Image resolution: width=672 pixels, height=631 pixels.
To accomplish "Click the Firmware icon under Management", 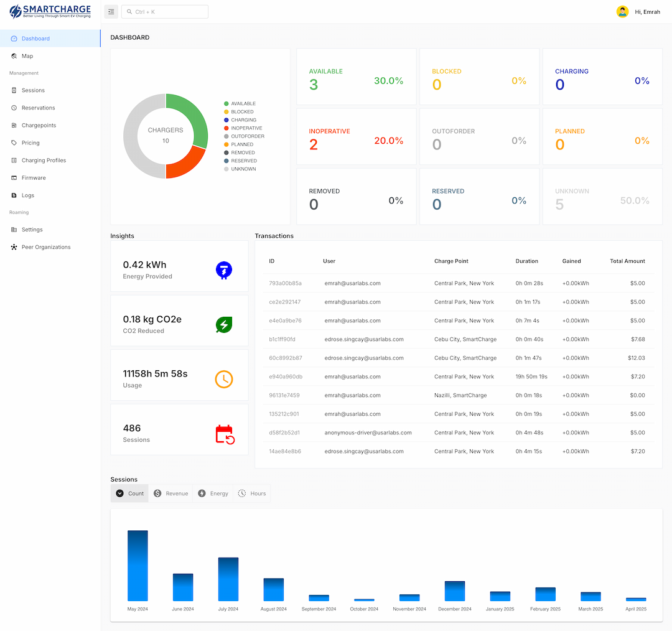I will (14, 177).
